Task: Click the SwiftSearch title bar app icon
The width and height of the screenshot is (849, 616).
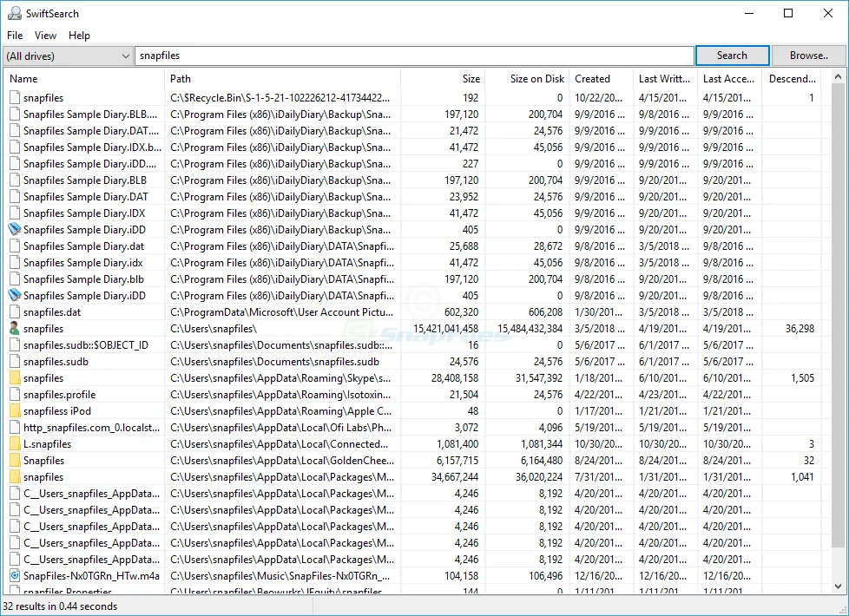Action: 15,13
